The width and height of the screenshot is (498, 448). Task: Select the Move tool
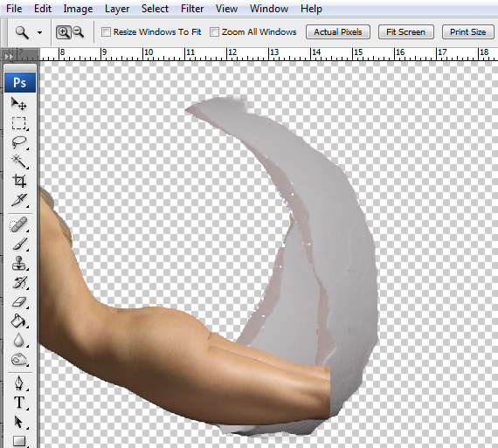[x=18, y=104]
